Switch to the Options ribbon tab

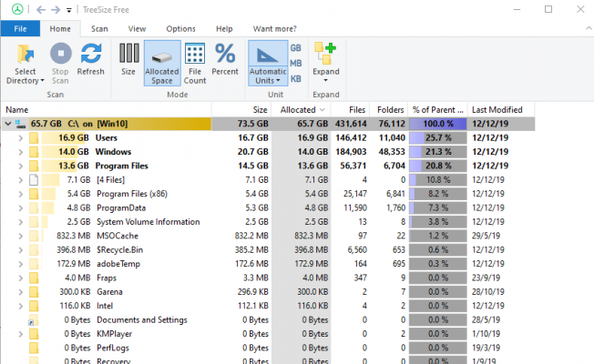[x=180, y=29]
